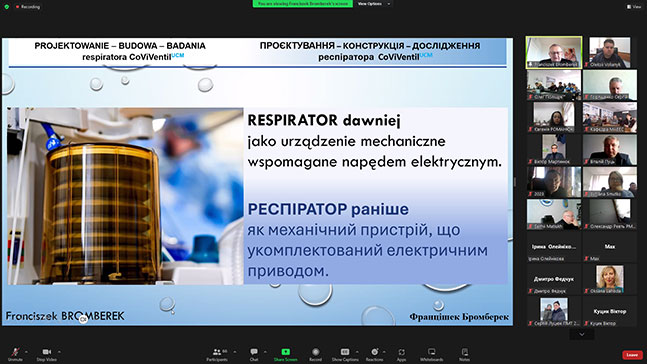Expand the chat options arrow

click(x=265, y=352)
